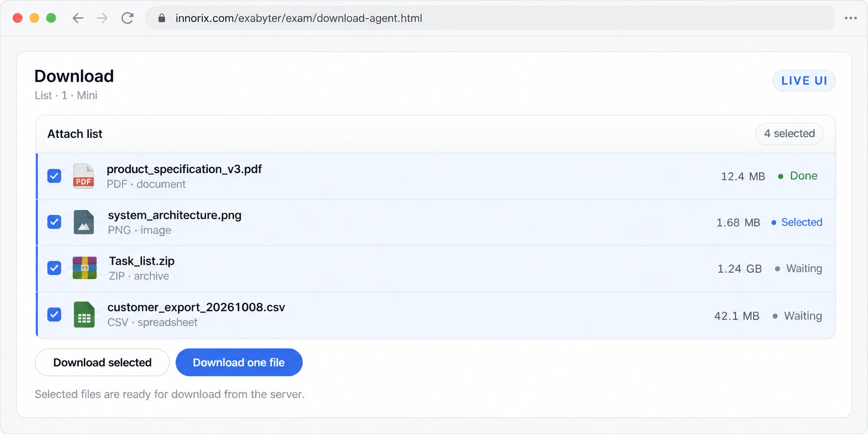Click the List · 1 · Mini subtitle
Screen dimensions: 868x434
[66, 95]
